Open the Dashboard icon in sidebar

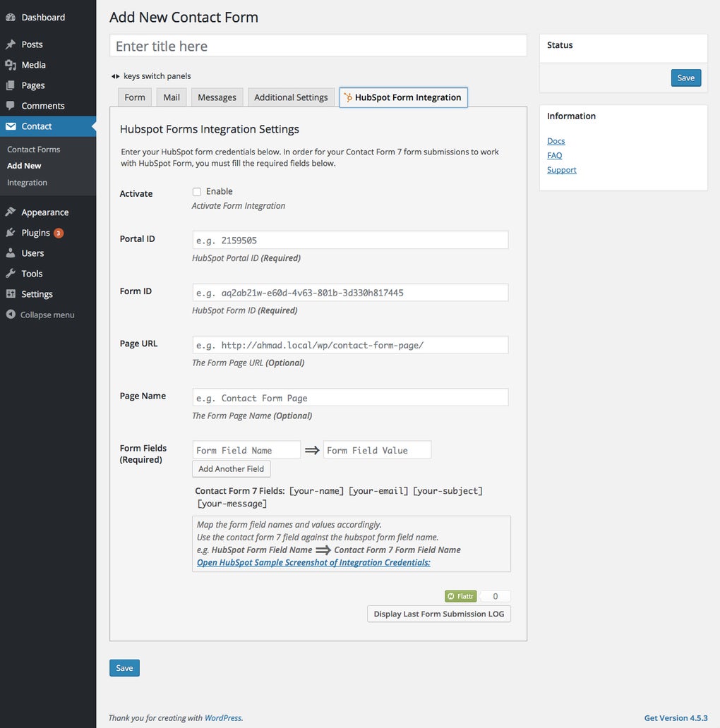pos(11,16)
